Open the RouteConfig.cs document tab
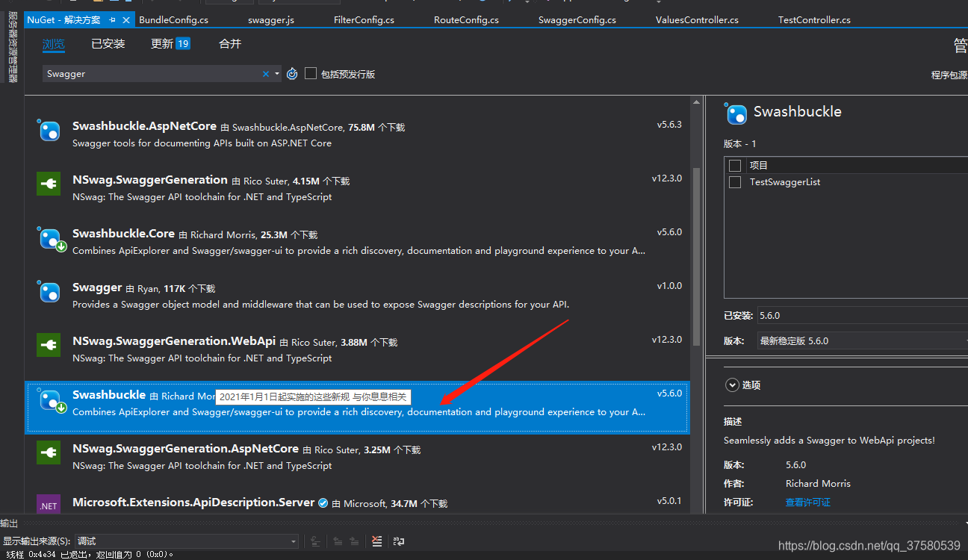Image resolution: width=968 pixels, height=560 pixels. tap(466, 20)
